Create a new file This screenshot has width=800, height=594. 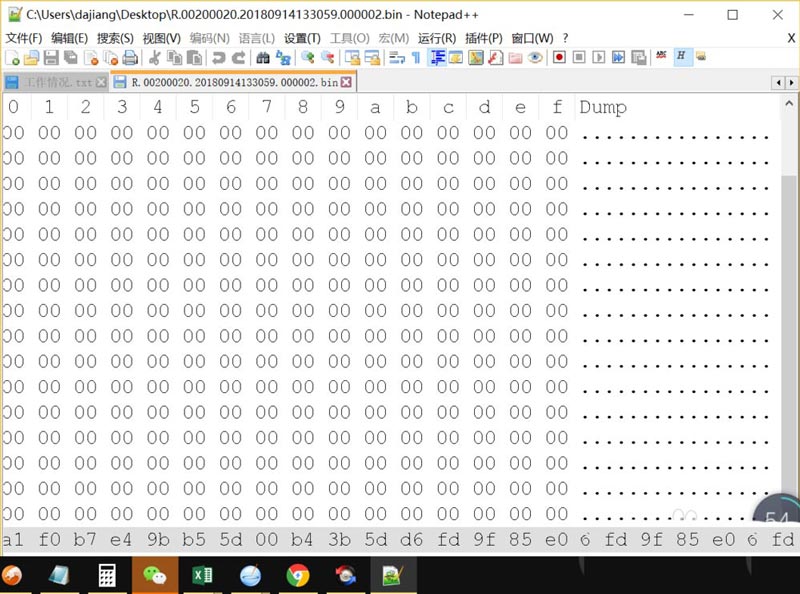pyautogui.click(x=12, y=59)
